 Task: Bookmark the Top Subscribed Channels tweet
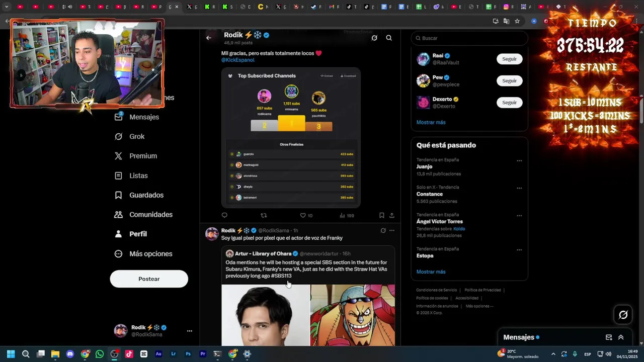pyautogui.click(x=382, y=215)
